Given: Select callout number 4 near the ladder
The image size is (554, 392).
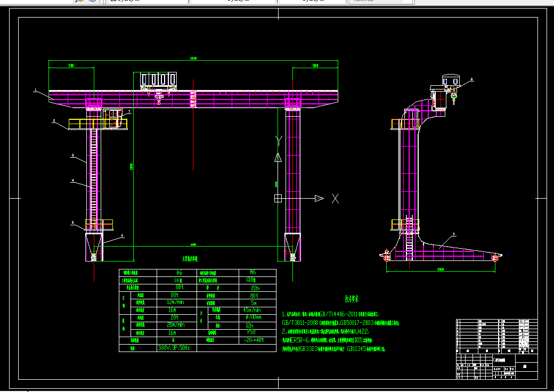Looking at the screenshot, I should [x=73, y=181].
